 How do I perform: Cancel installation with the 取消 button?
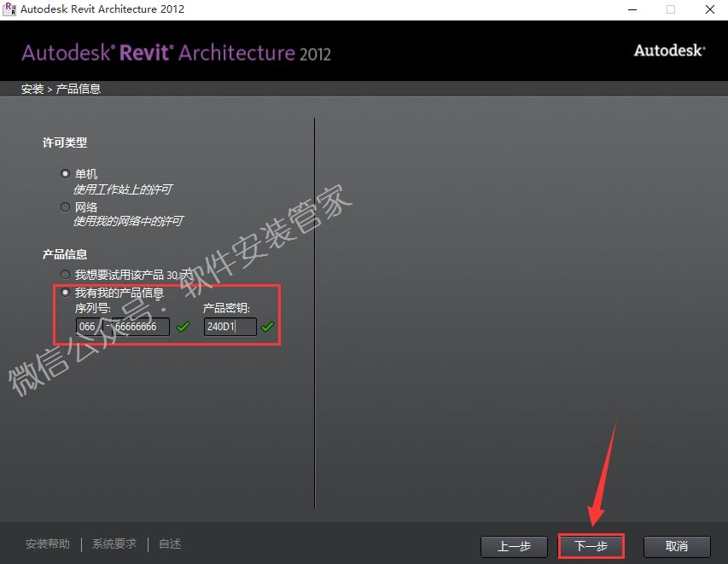tap(677, 546)
